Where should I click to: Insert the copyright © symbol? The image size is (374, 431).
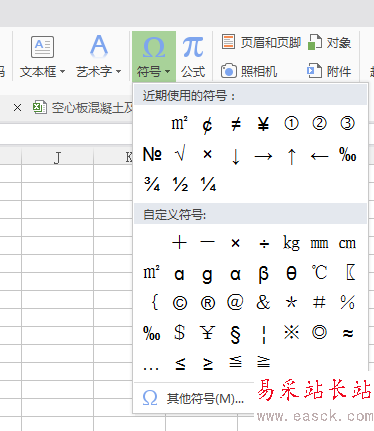[x=180, y=303]
